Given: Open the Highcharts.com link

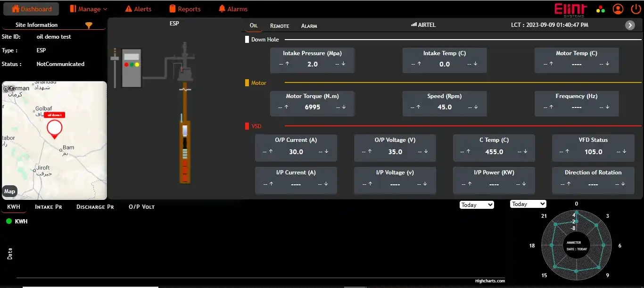Looking at the screenshot, I should pyautogui.click(x=489, y=281).
